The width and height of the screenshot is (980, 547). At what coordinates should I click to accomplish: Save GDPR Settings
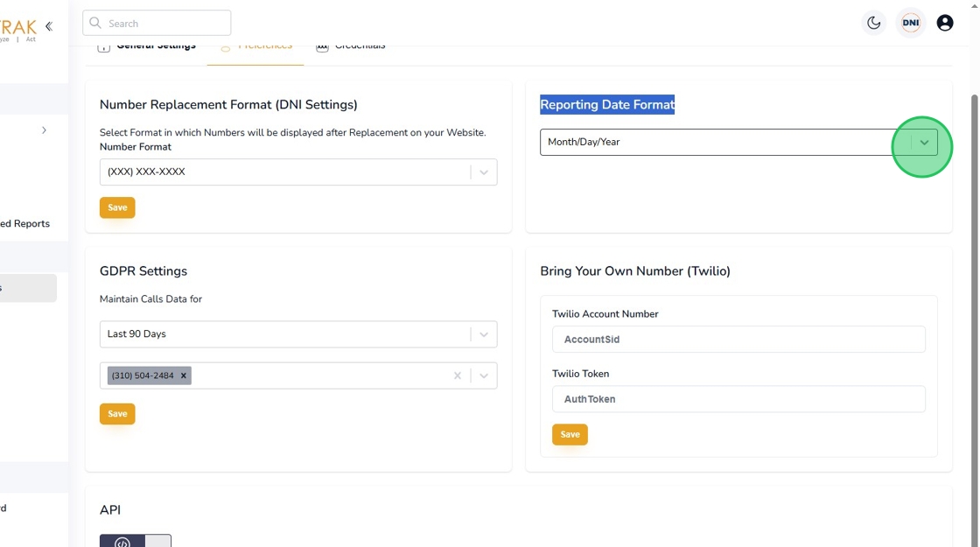(x=117, y=414)
